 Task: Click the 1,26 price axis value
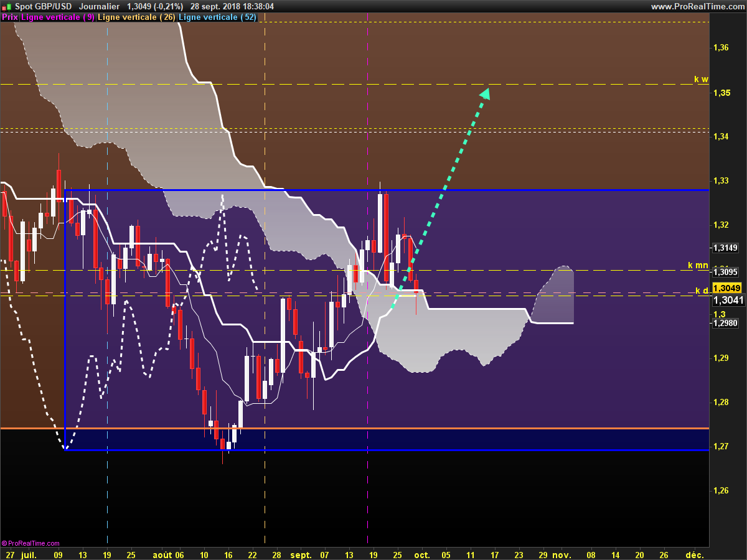721,490
